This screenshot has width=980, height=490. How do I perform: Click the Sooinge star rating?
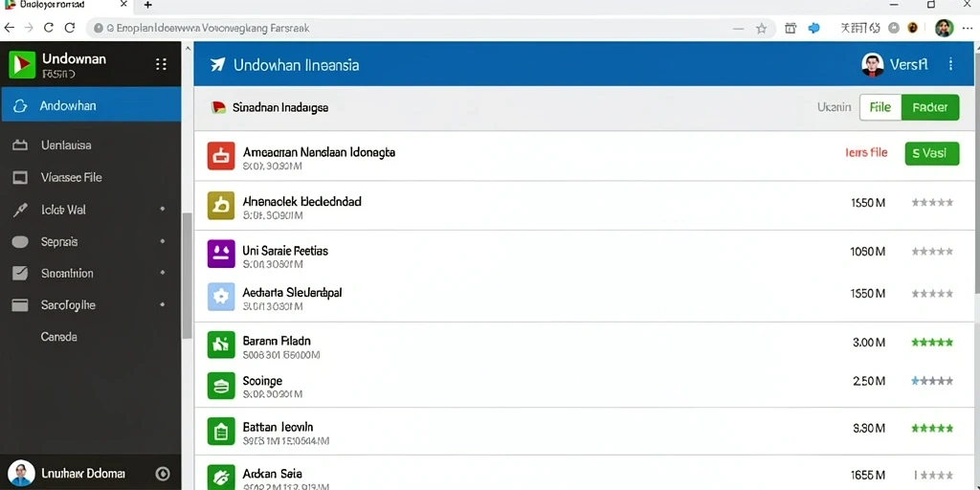pyautogui.click(x=932, y=381)
